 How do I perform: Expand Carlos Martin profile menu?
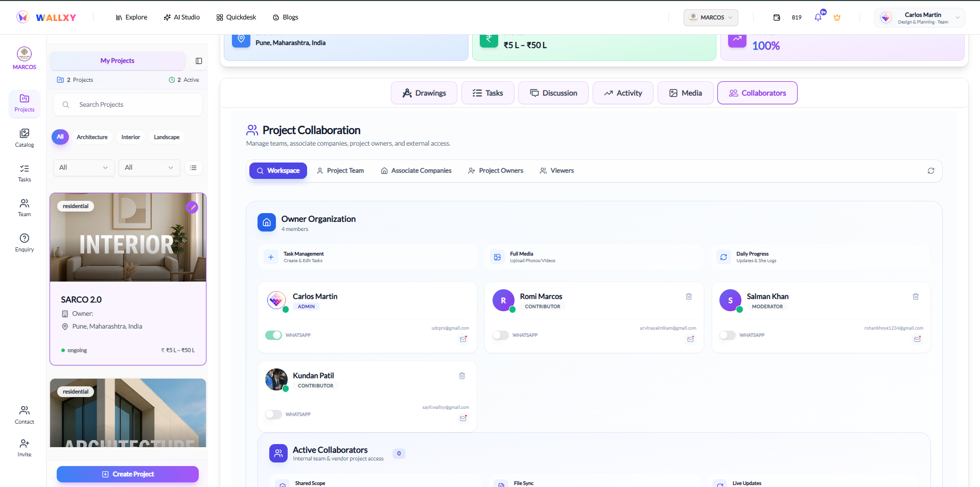coord(920,17)
